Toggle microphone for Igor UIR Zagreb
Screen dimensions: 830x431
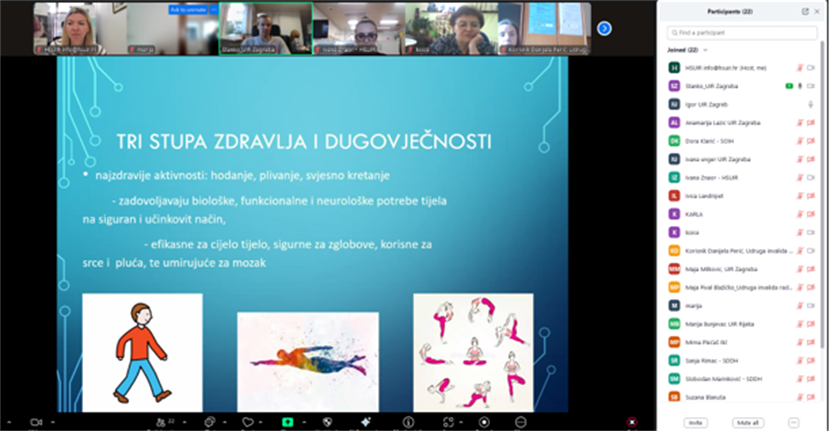[810, 104]
